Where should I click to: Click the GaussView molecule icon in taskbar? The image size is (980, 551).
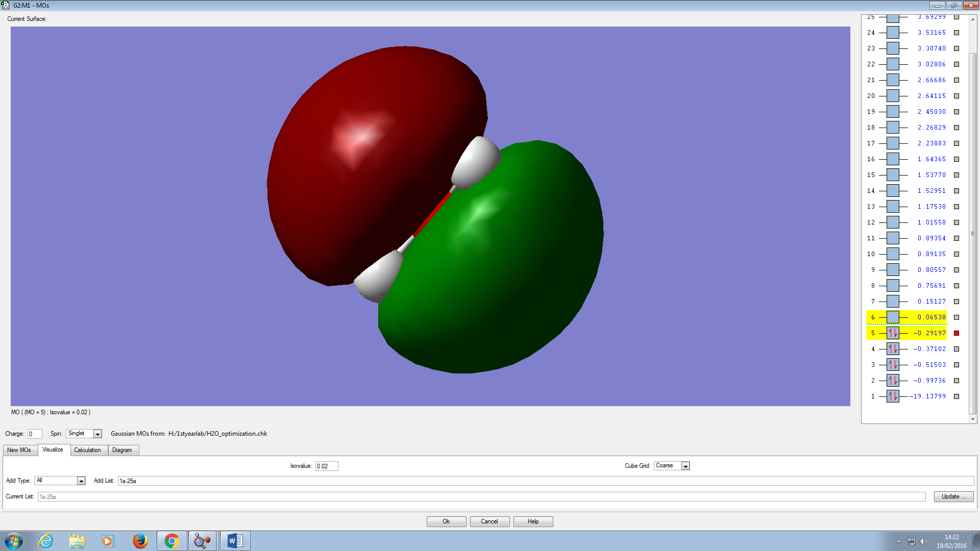click(203, 541)
